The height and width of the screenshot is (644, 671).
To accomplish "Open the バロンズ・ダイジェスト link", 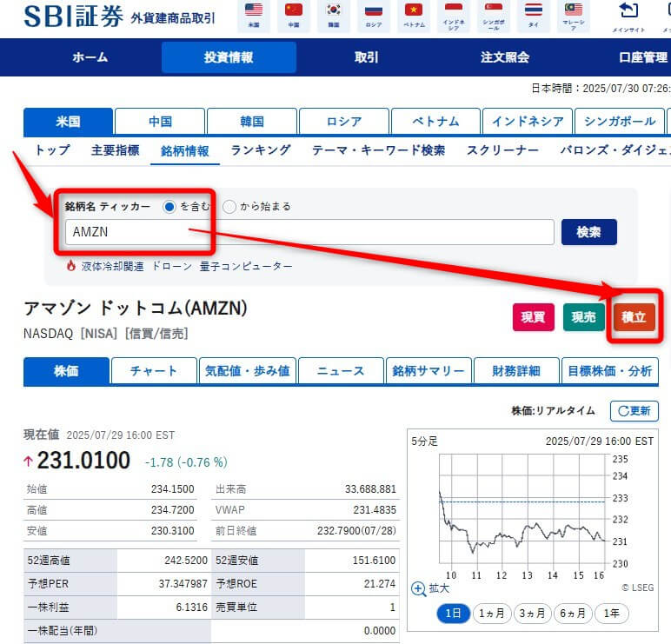I will (x=615, y=150).
